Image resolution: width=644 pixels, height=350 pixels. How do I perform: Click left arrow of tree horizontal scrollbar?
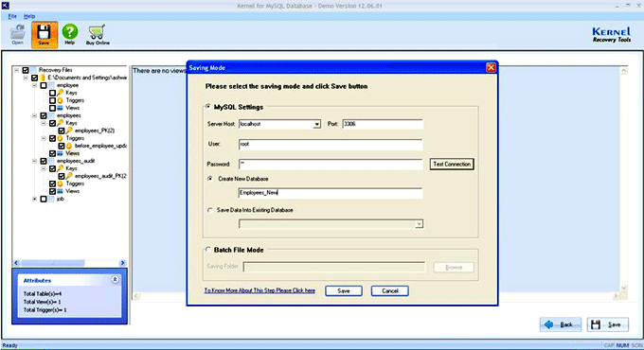[x=16, y=263]
